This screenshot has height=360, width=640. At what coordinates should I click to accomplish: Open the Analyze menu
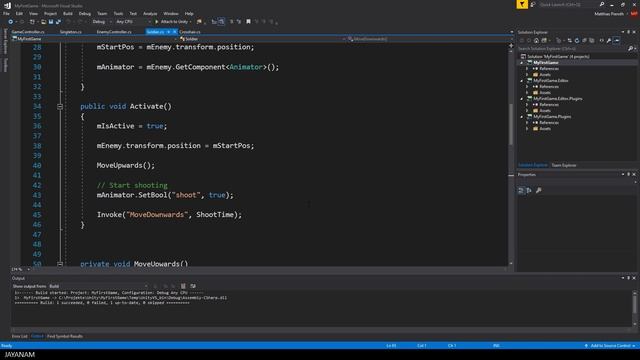[x=150, y=13]
